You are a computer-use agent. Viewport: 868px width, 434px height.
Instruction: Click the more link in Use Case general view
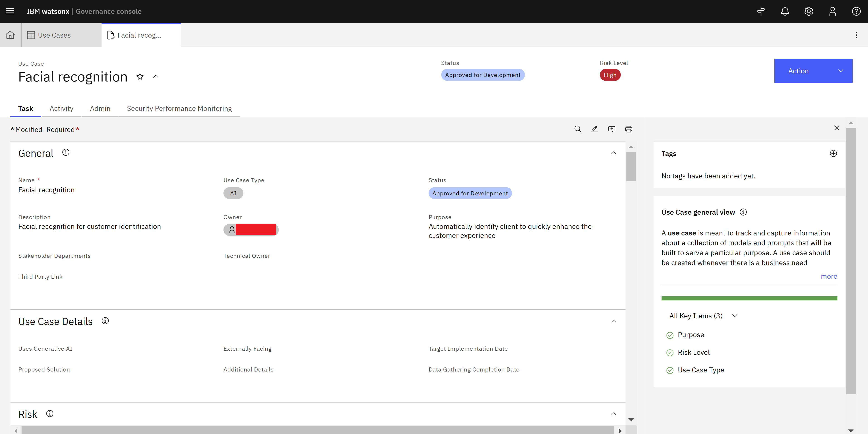(829, 276)
